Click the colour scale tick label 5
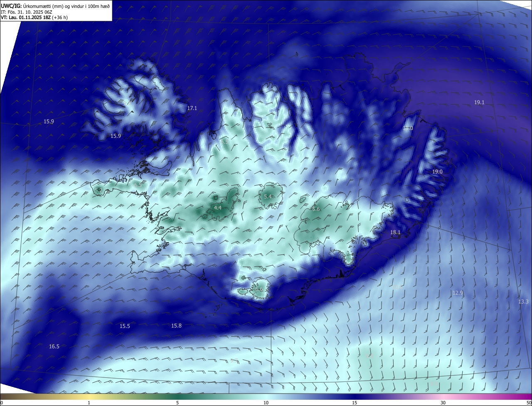Image resolution: width=532 pixels, height=406 pixels. click(177, 403)
